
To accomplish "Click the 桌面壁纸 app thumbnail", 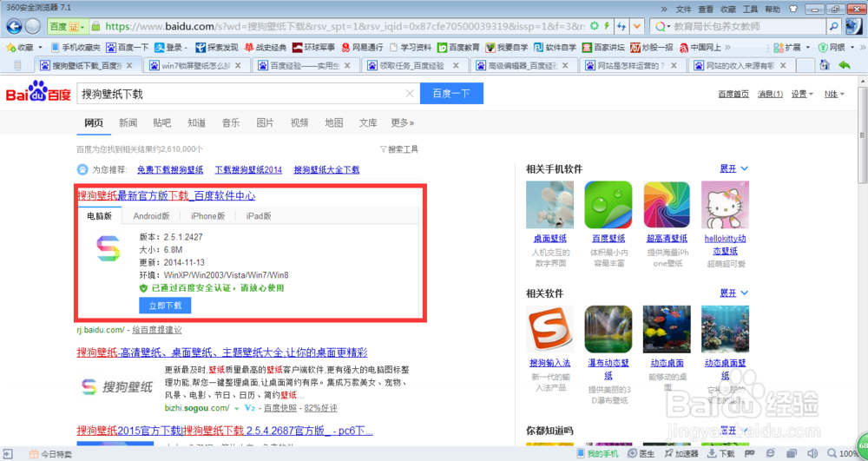I will 549,205.
